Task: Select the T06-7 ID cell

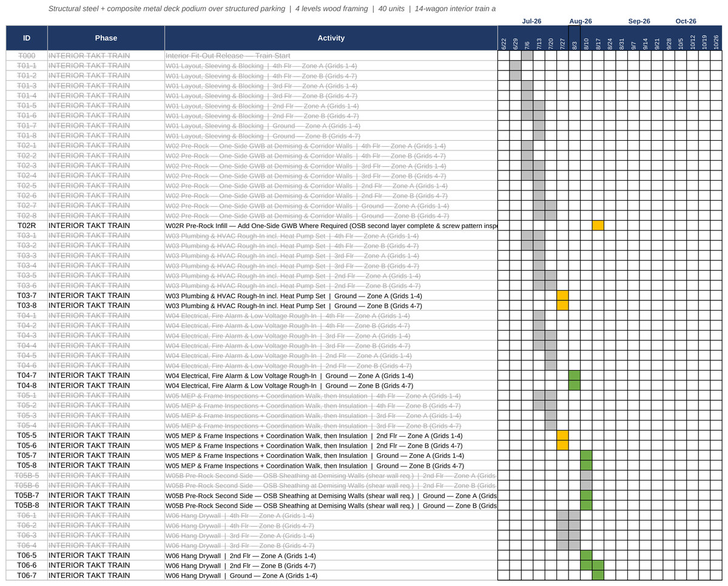Action: click(27, 576)
